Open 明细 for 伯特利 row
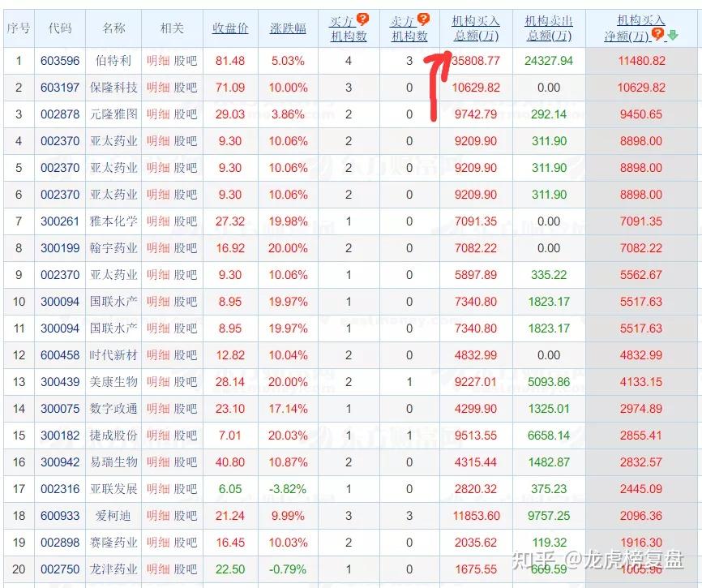 pyautogui.click(x=158, y=61)
